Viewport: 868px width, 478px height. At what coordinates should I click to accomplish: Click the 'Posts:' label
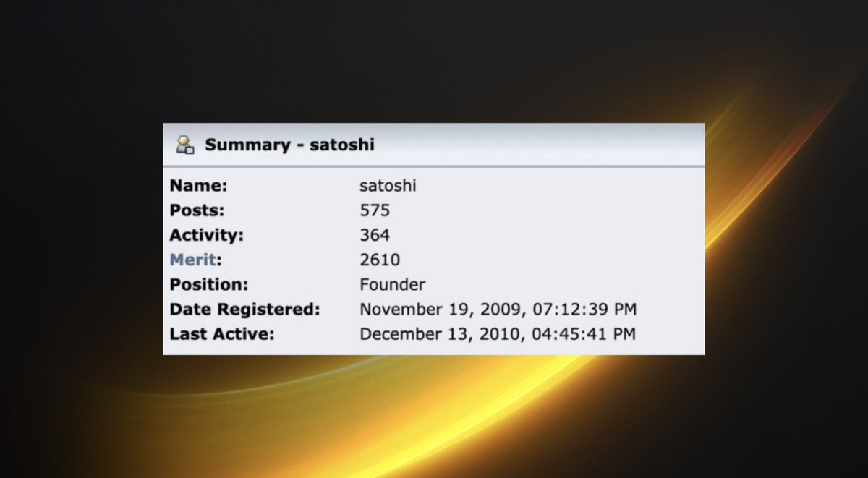click(197, 210)
